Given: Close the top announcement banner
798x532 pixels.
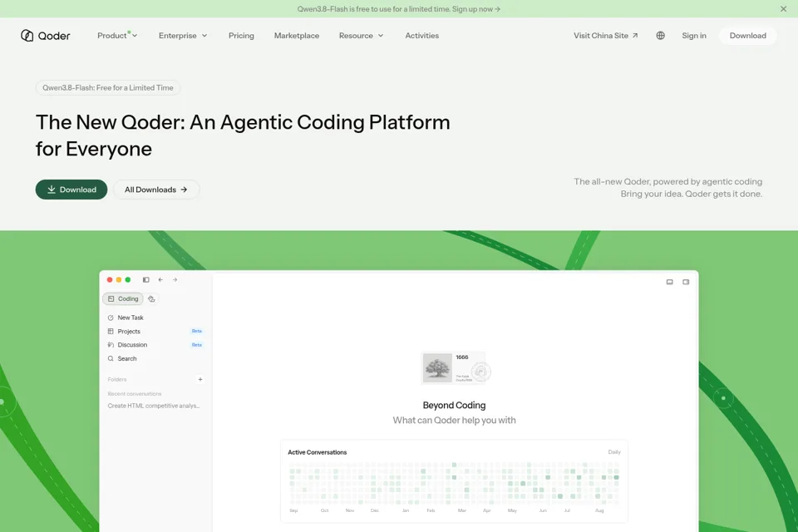Looking at the screenshot, I should [x=783, y=8].
